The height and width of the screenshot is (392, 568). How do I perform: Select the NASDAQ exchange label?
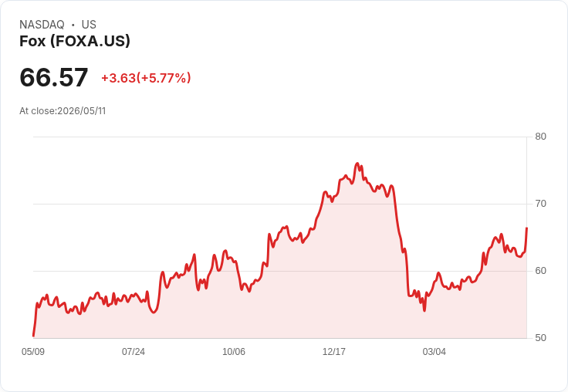point(42,24)
